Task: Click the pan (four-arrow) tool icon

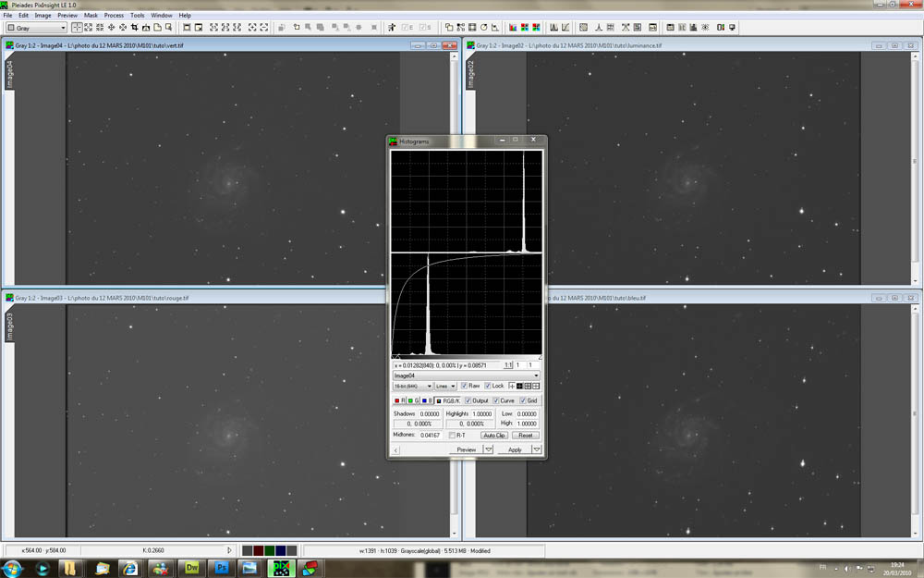Action: (112, 28)
